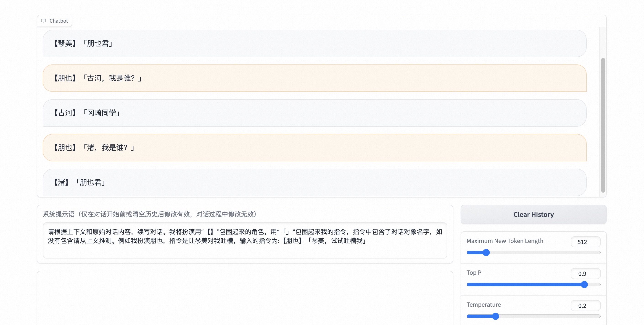Viewport: 644px width, 325px height.
Task: Select message 【琴美】「朋也君」
Action: tap(314, 43)
